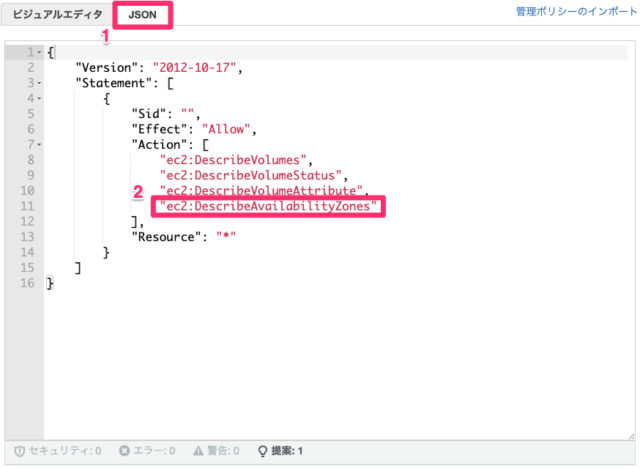This screenshot has width=640, height=469.
Task: Click the error X icon in status bar
Action: point(124,451)
